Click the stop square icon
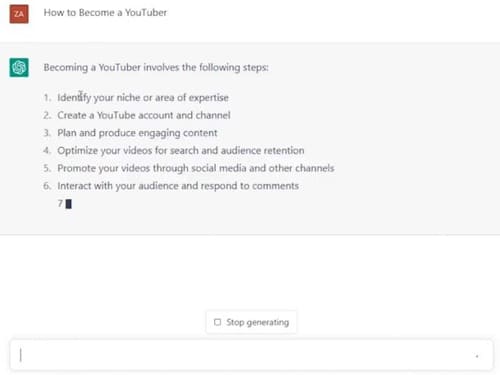 point(217,322)
